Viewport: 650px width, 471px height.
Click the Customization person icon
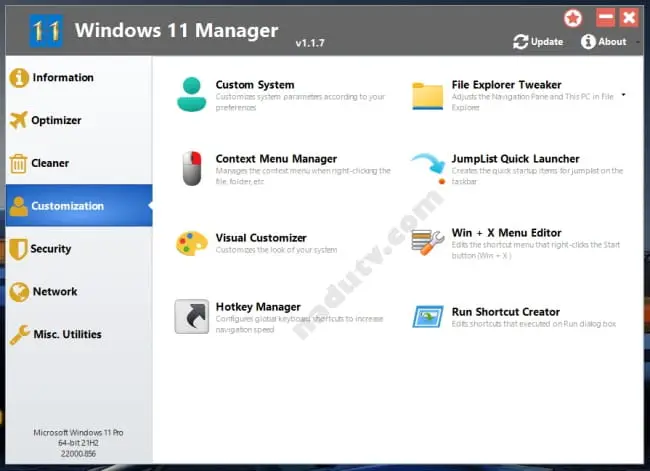pyautogui.click(x=18, y=206)
